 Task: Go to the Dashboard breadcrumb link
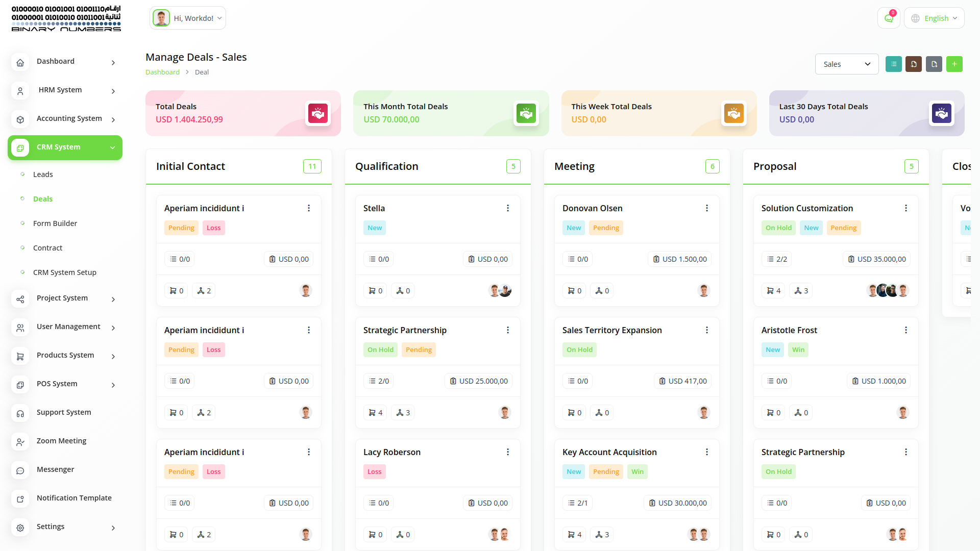pos(162,72)
